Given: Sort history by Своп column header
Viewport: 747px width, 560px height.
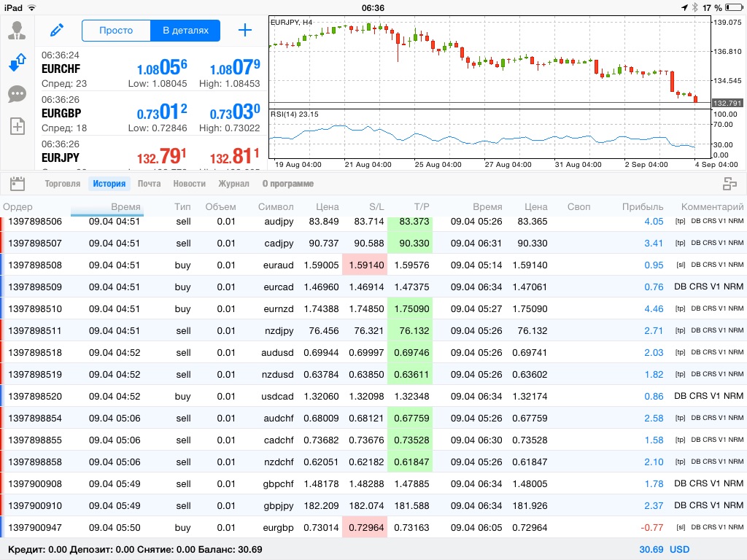Looking at the screenshot, I should click(578, 206).
